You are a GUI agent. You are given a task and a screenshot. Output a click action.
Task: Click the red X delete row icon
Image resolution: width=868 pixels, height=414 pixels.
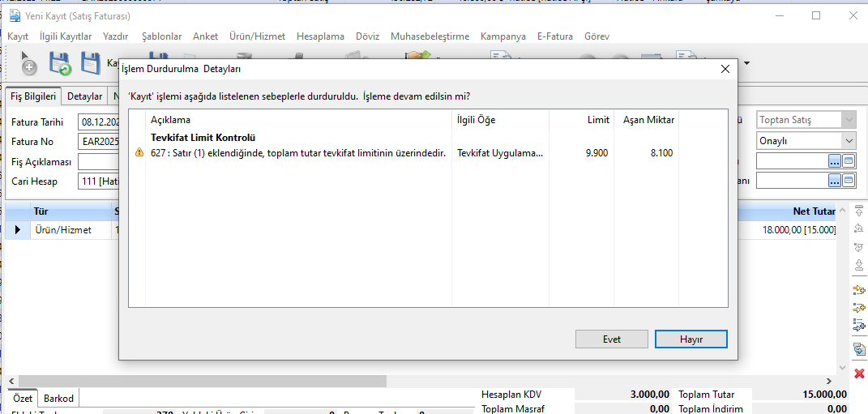pyautogui.click(x=859, y=373)
